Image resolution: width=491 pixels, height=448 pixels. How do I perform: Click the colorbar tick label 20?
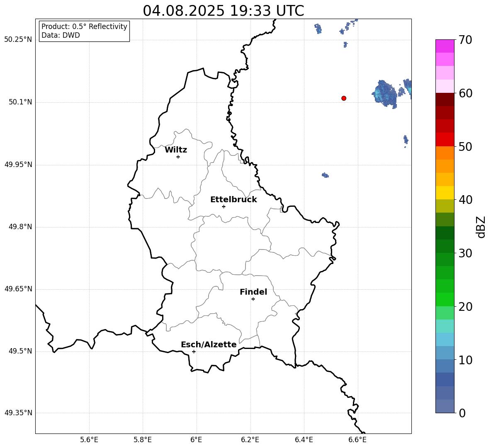465,307
